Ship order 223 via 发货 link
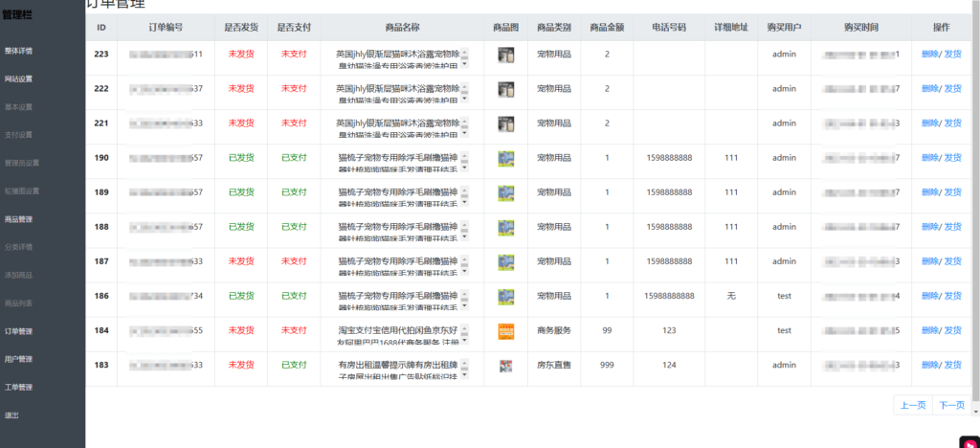 (x=952, y=54)
